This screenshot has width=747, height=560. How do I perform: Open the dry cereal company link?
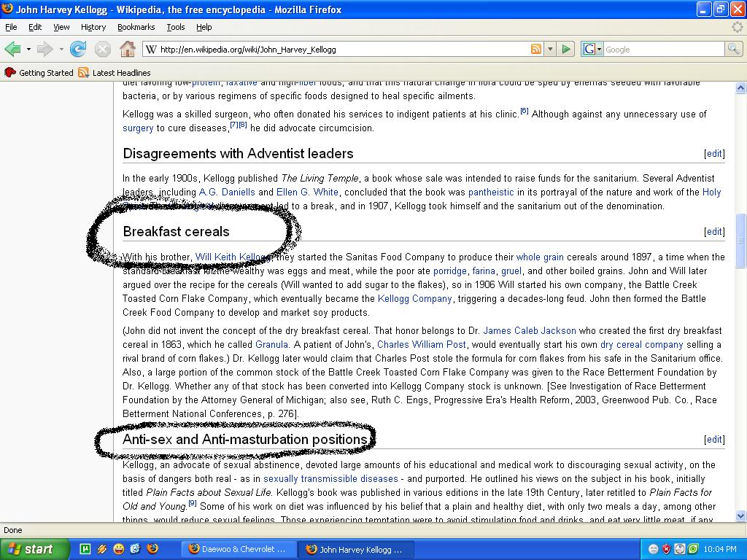point(641,344)
